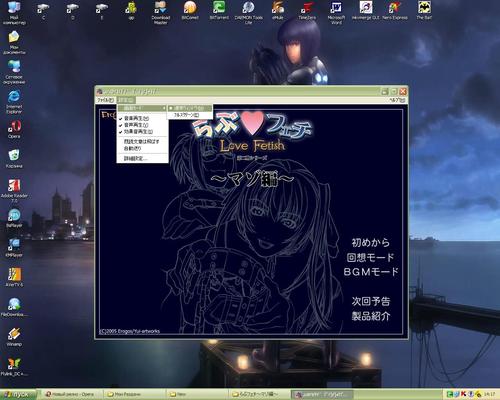Viewport: 500px width, 400px height.
Task: Switch to New folder taskbar button
Action: [x=197, y=394]
